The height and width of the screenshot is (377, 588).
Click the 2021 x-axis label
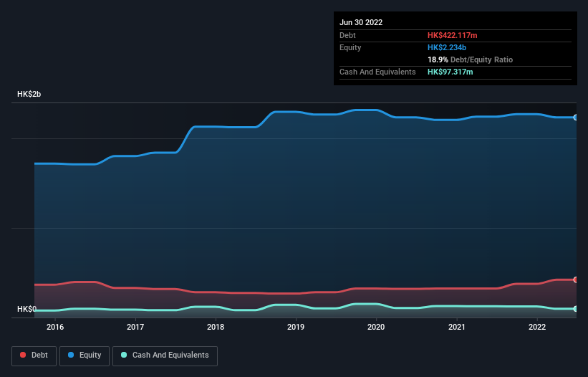(x=457, y=327)
